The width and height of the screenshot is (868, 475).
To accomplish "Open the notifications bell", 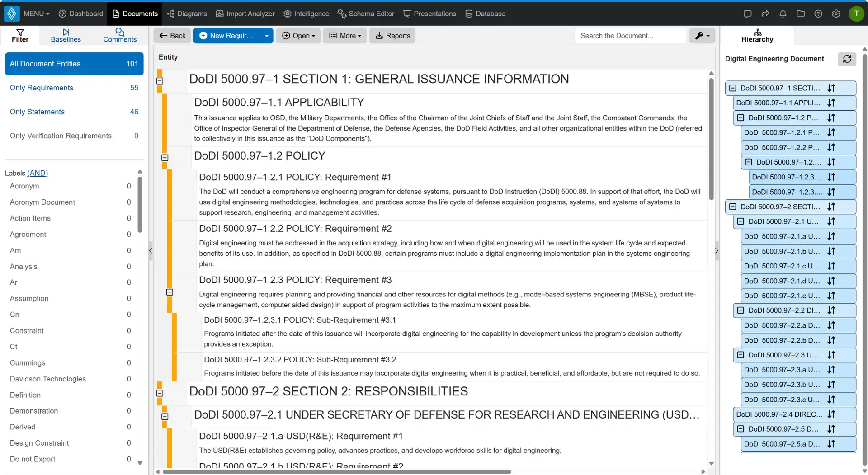I will pyautogui.click(x=783, y=14).
